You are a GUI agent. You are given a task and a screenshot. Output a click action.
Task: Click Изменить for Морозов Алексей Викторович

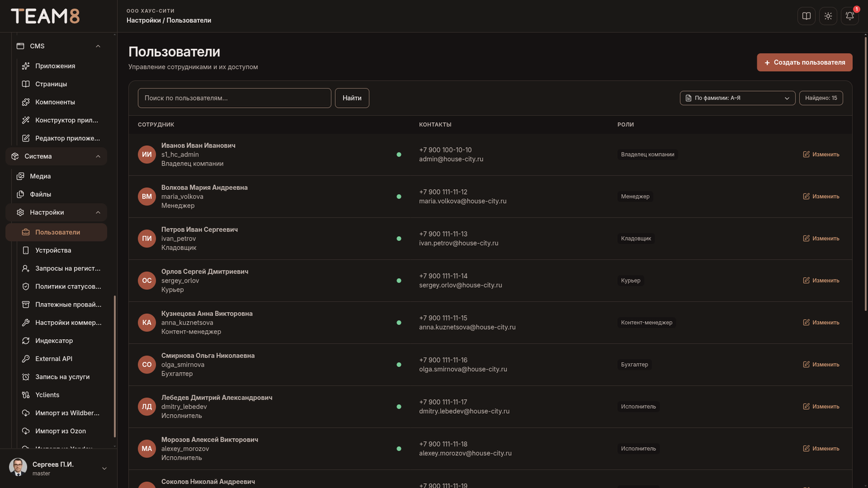point(821,448)
